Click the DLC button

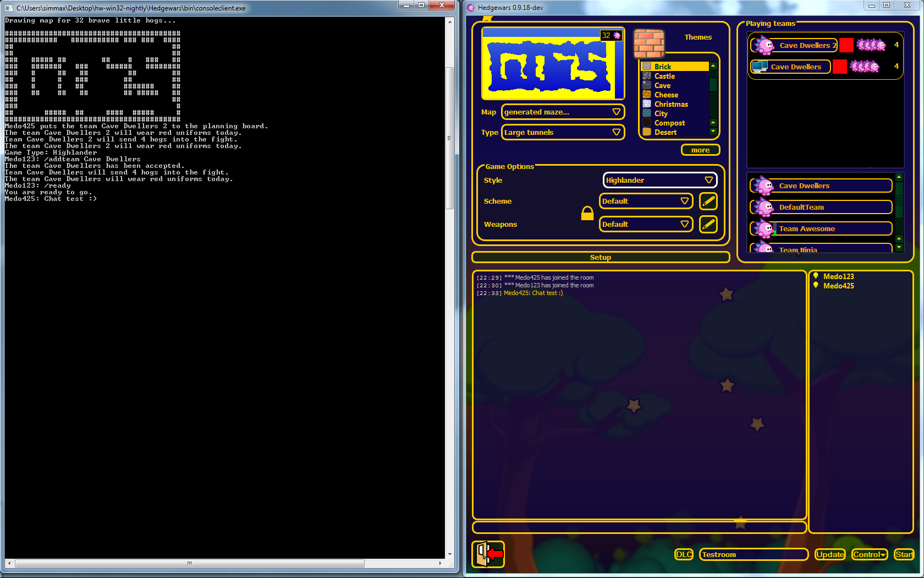click(684, 554)
